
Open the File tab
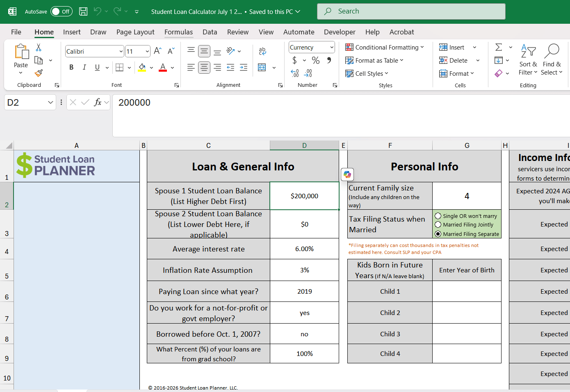(x=16, y=32)
